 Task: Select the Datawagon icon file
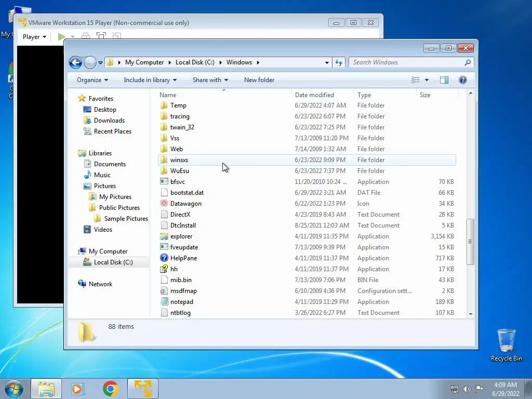tap(164, 204)
